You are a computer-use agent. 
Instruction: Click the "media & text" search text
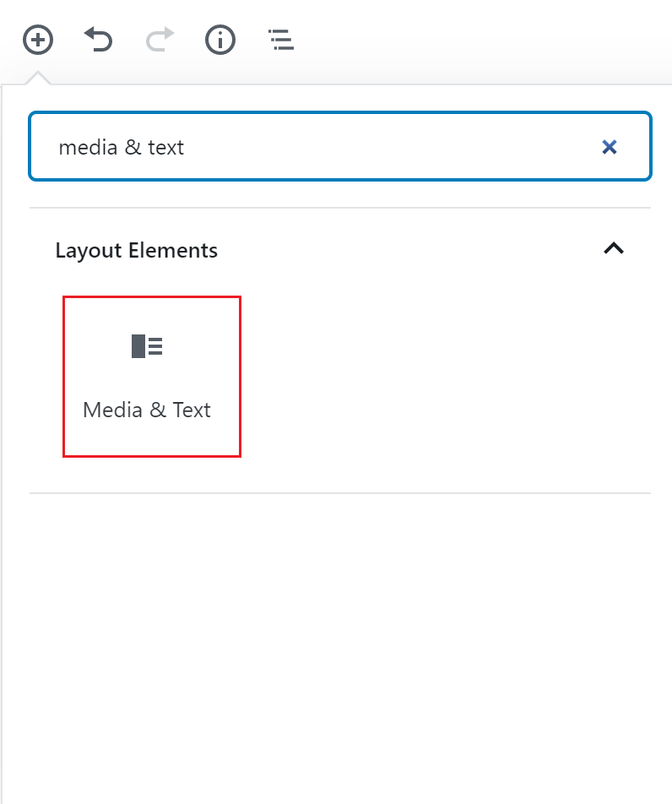(121, 147)
